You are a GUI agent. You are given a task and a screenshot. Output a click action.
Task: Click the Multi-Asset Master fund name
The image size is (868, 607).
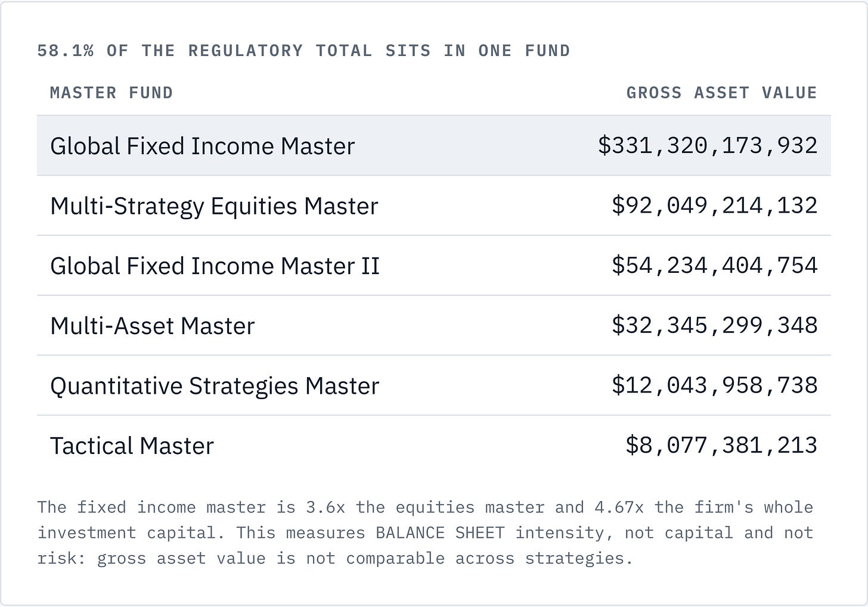click(x=152, y=326)
